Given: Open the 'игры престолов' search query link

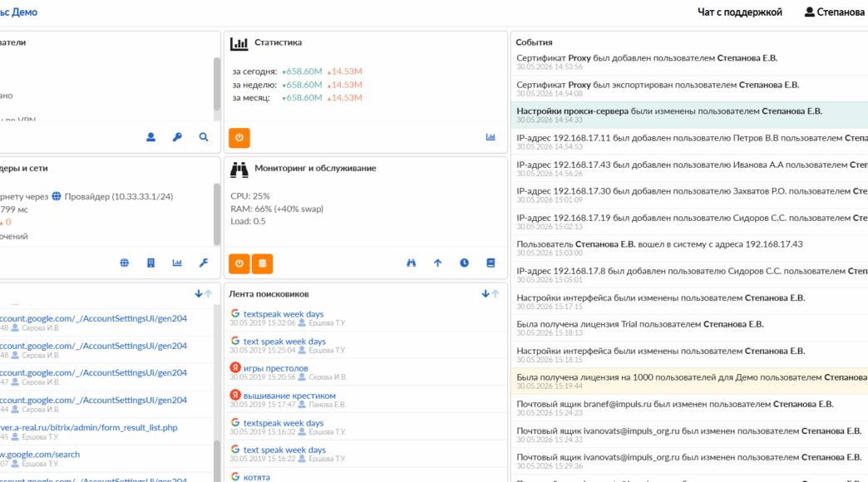Looking at the screenshot, I should pyautogui.click(x=275, y=368).
